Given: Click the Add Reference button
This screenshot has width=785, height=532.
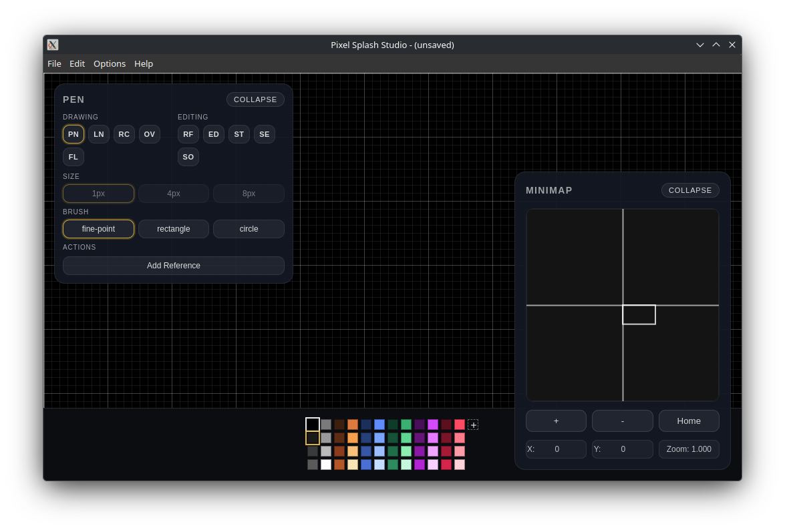Looking at the screenshot, I should click(173, 265).
